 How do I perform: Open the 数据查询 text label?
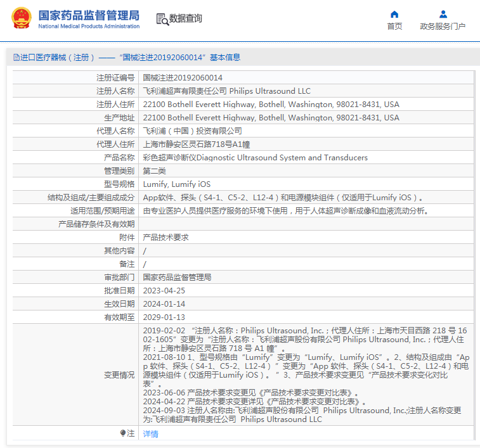pos(186,19)
